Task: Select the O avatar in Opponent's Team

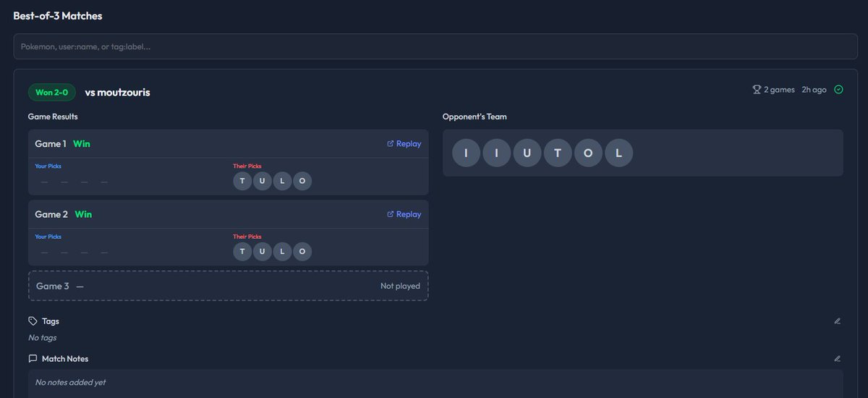Action: (x=589, y=153)
